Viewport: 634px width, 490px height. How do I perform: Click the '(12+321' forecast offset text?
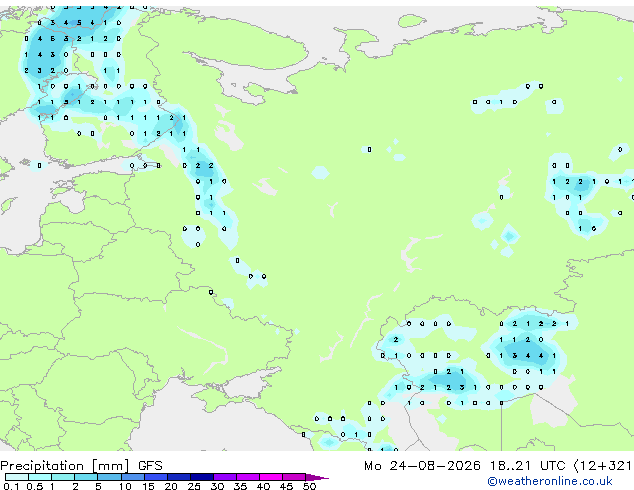click(x=603, y=466)
